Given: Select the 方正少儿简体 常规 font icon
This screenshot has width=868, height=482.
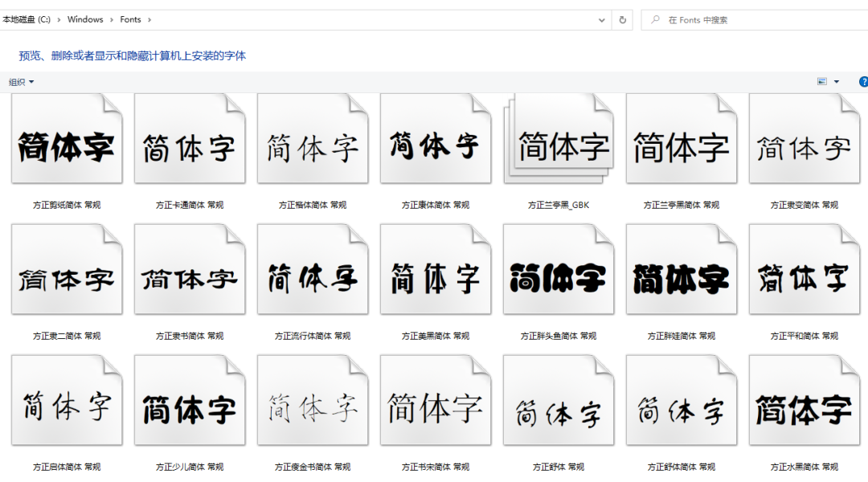Looking at the screenshot, I should point(190,401).
